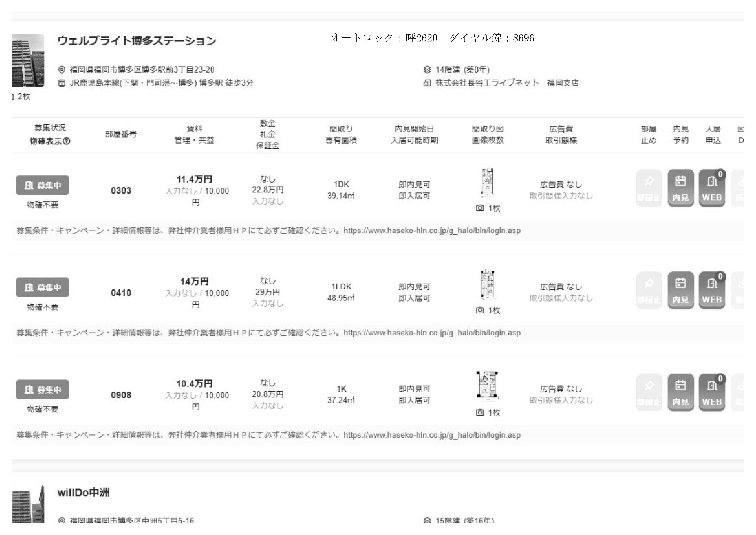Open WEB application for room 0410
This screenshot has height=535, width=756.
click(x=712, y=290)
